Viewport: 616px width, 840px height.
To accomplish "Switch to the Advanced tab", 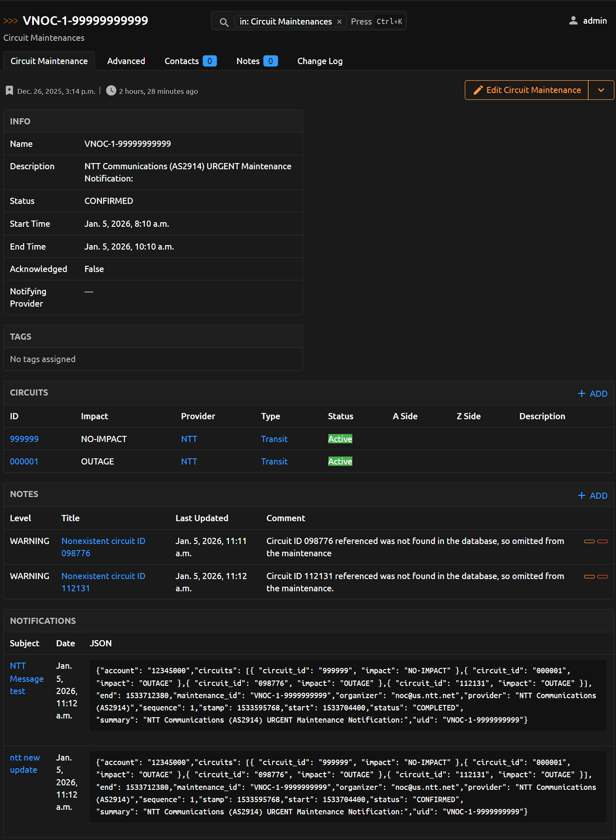I will pos(126,61).
